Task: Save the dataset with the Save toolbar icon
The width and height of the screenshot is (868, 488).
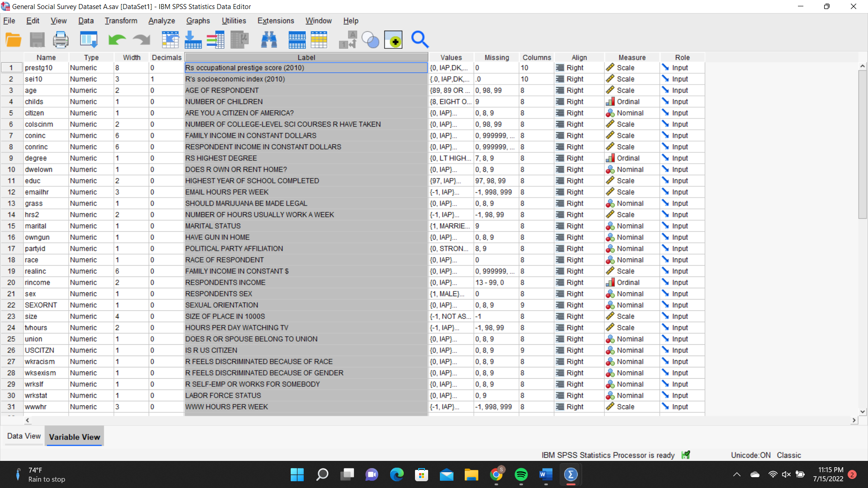Action: tap(37, 40)
